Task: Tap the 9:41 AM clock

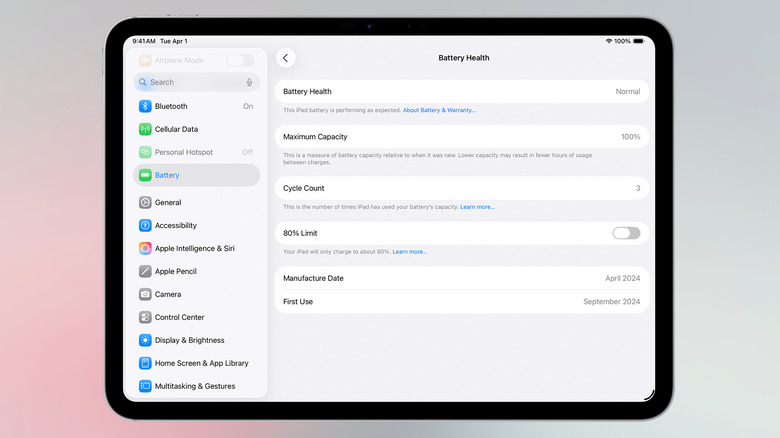Action: [x=144, y=41]
